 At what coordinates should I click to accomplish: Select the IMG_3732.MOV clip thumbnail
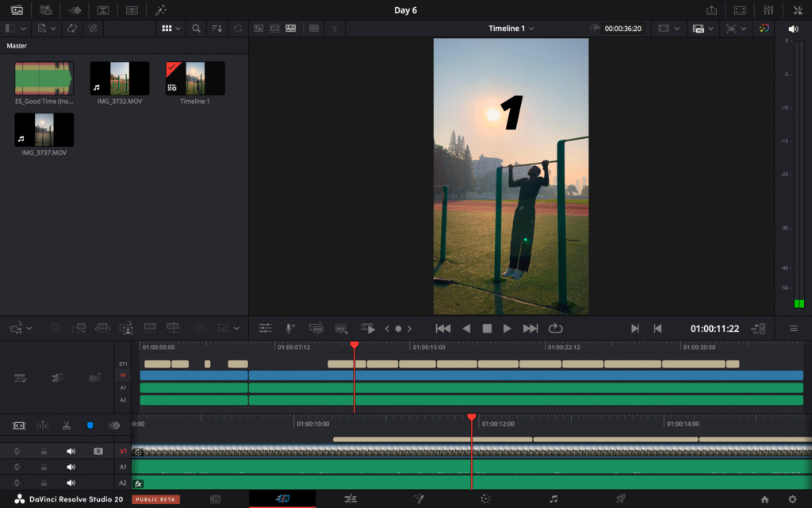point(119,79)
